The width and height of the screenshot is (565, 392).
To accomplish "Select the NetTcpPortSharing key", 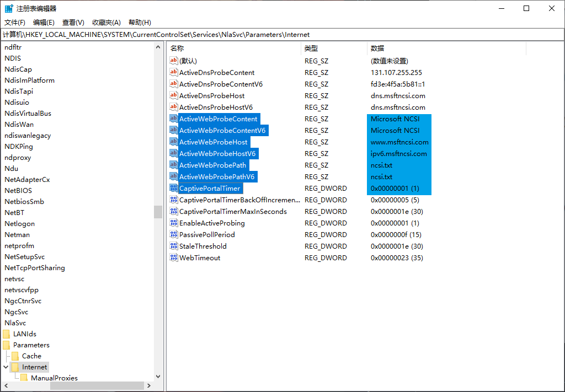I will (x=35, y=268).
